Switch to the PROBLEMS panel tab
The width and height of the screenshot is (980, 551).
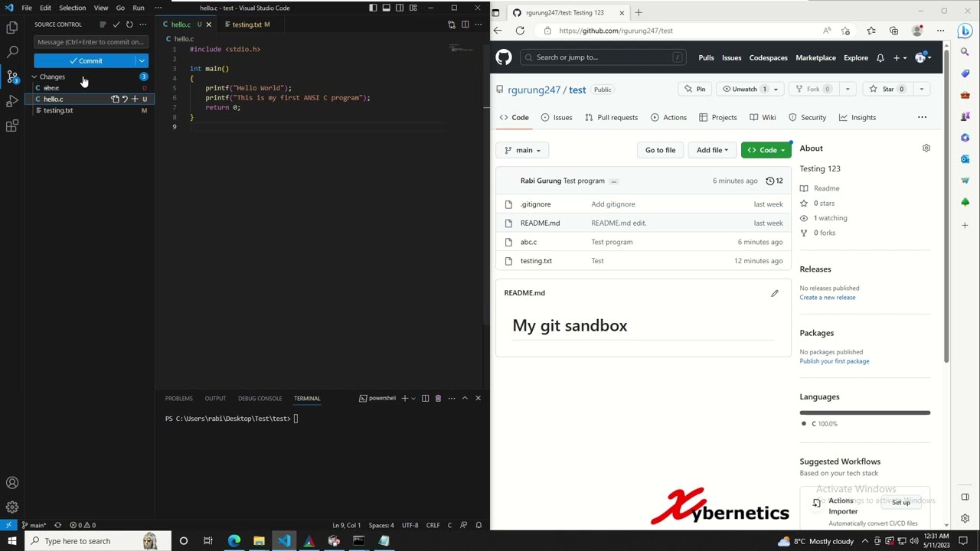(178, 398)
